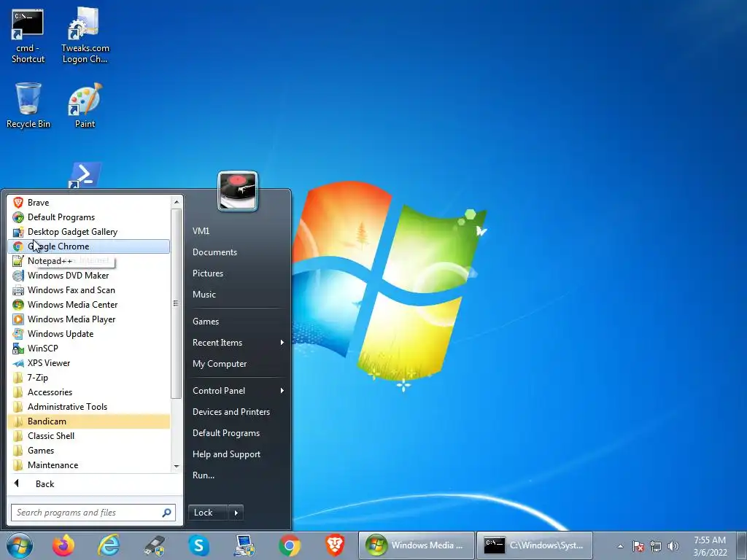Image resolution: width=747 pixels, height=560 pixels.
Task: Expand the Games folder in programs list
Action: (88, 451)
